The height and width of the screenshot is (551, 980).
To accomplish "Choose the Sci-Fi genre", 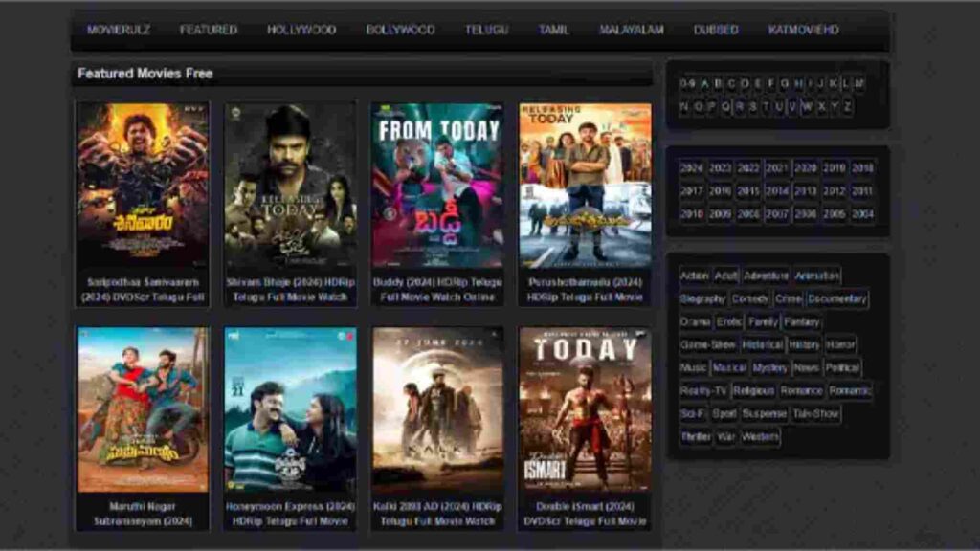I will [692, 413].
